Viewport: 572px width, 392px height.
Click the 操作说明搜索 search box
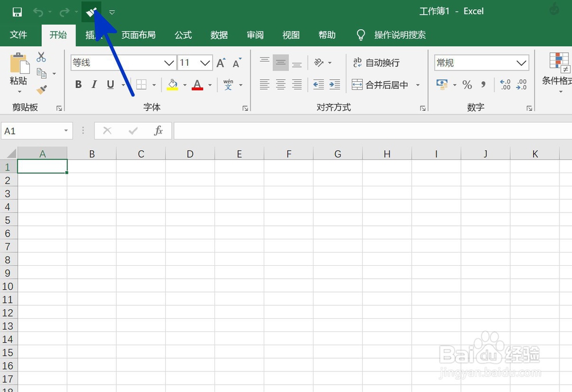[400, 35]
